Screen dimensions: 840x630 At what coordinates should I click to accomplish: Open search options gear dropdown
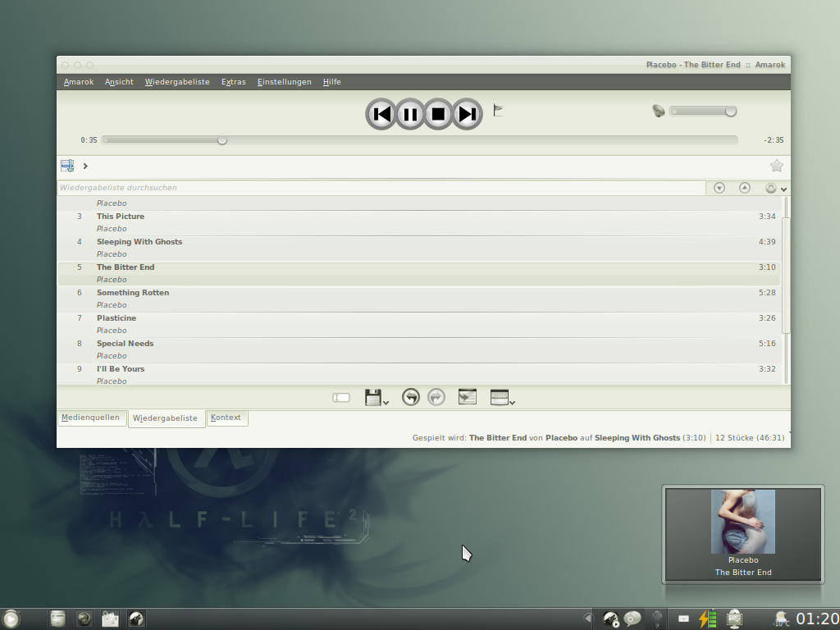click(x=775, y=188)
